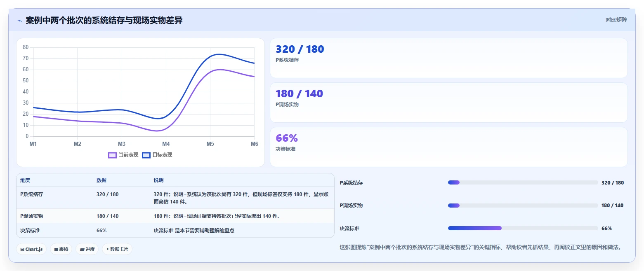
Task: Click the 320 / 180 value beside the progress bar
Action: pyautogui.click(x=613, y=183)
